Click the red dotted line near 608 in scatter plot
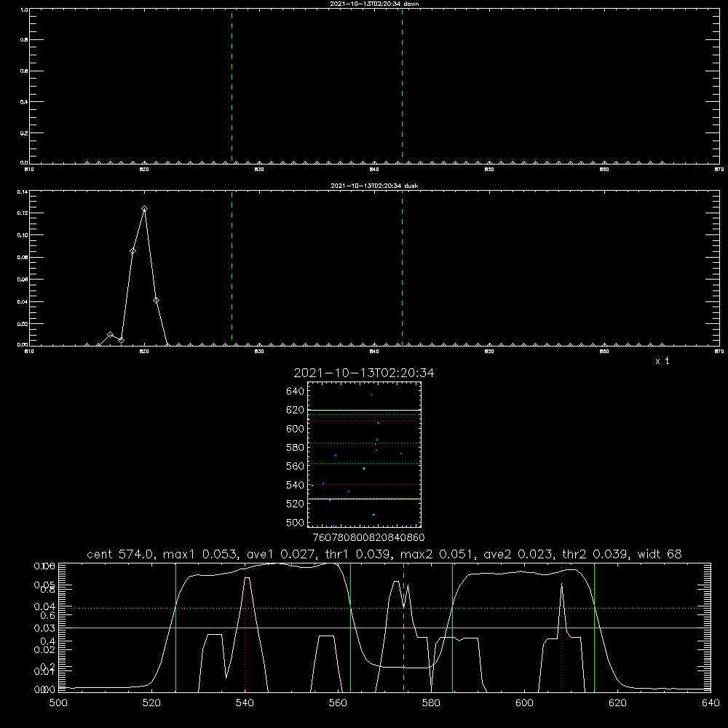The image size is (728, 728). point(365,421)
